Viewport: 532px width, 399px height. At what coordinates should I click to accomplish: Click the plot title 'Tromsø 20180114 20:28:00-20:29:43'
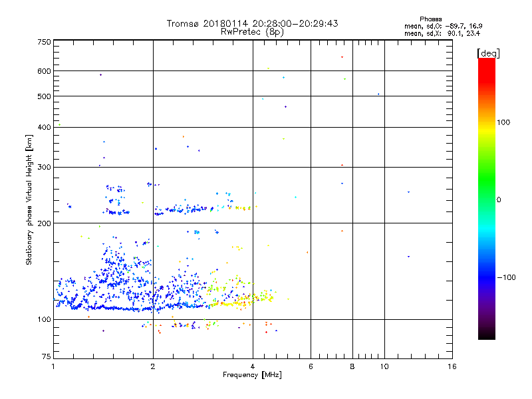(x=252, y=23)
